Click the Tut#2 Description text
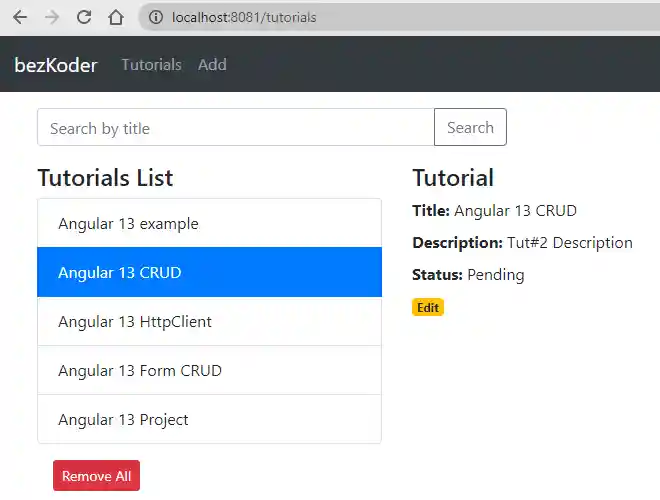The height and width of the screenshot is (500, 660). (570, 243)
